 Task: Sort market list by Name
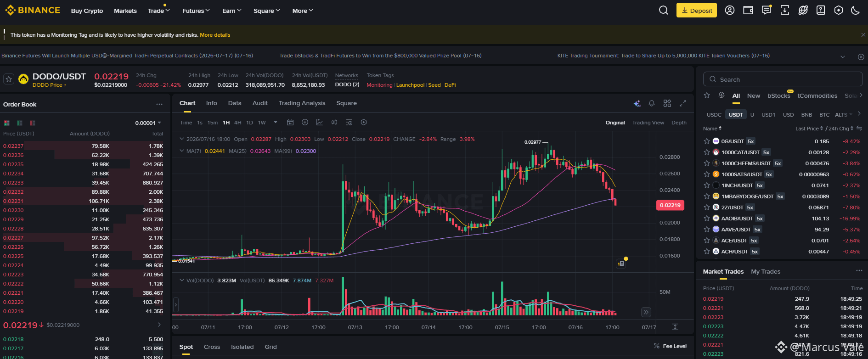(x=712, y=129)
